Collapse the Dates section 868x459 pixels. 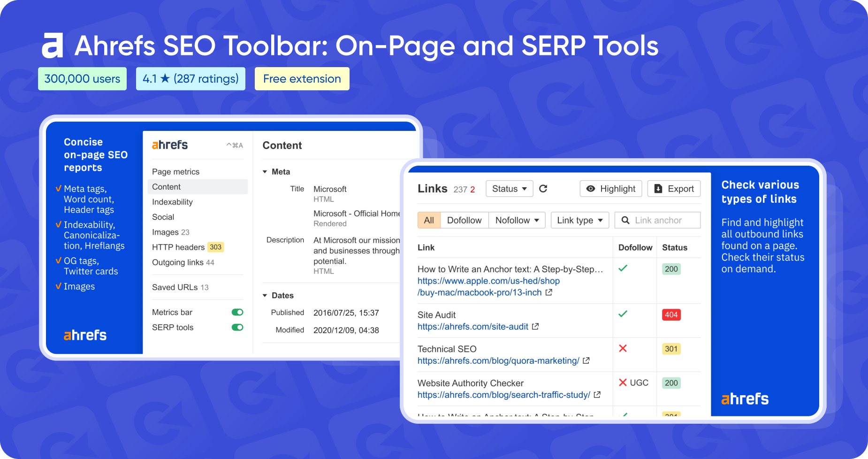coord(265,295)
